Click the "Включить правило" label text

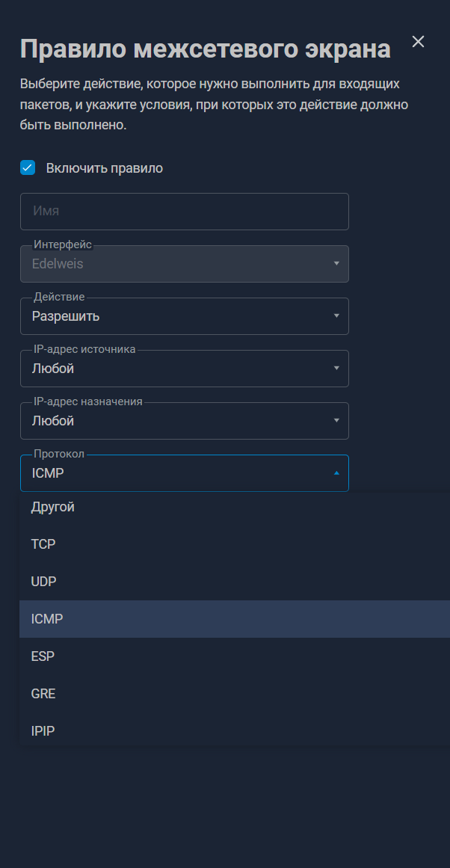tap(105, 168)
